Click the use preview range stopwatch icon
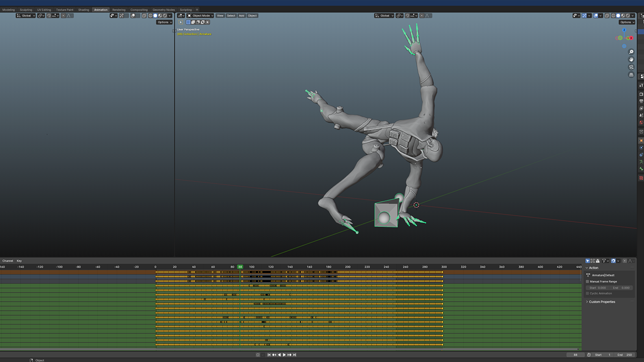 589,355
